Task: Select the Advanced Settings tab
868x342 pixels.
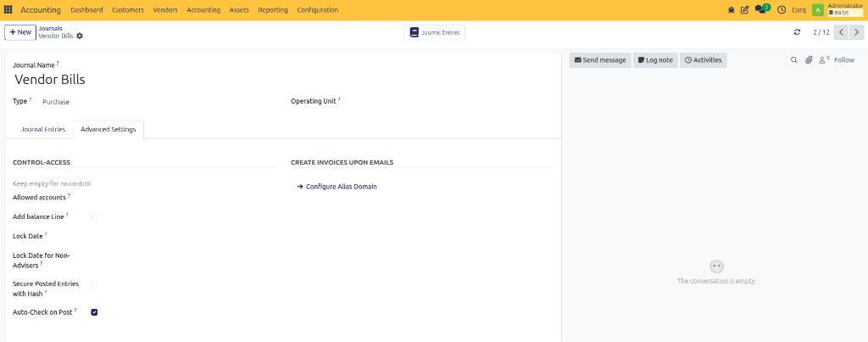Action: pyautogui.click(x=108, y=129)
